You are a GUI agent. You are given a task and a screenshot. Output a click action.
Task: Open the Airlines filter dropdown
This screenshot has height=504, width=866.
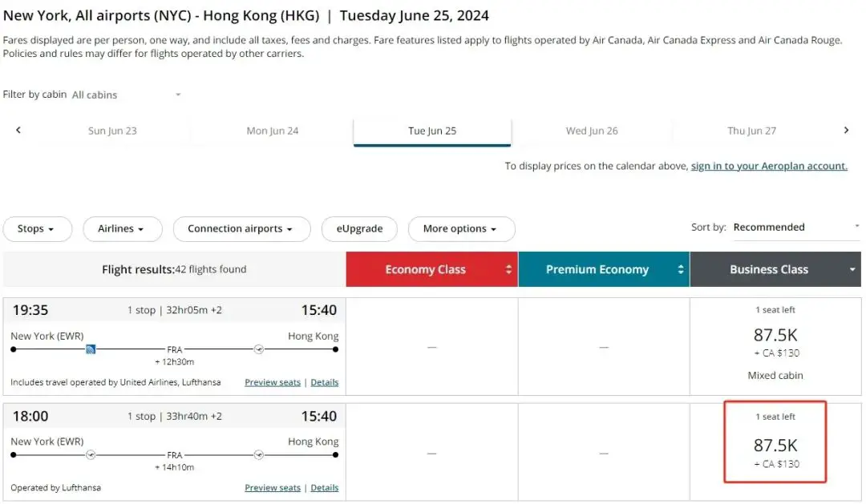pos(122,229)
